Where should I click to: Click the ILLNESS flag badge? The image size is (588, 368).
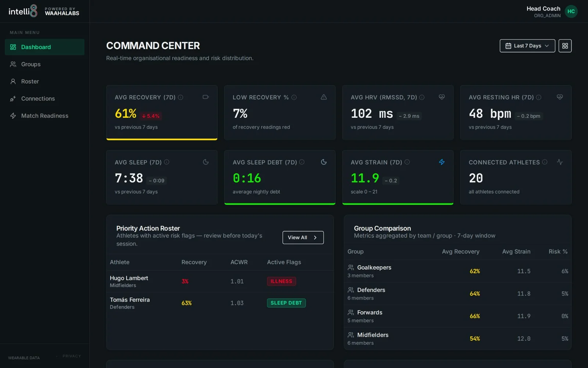pyautogui.click(x=282, y=282)
